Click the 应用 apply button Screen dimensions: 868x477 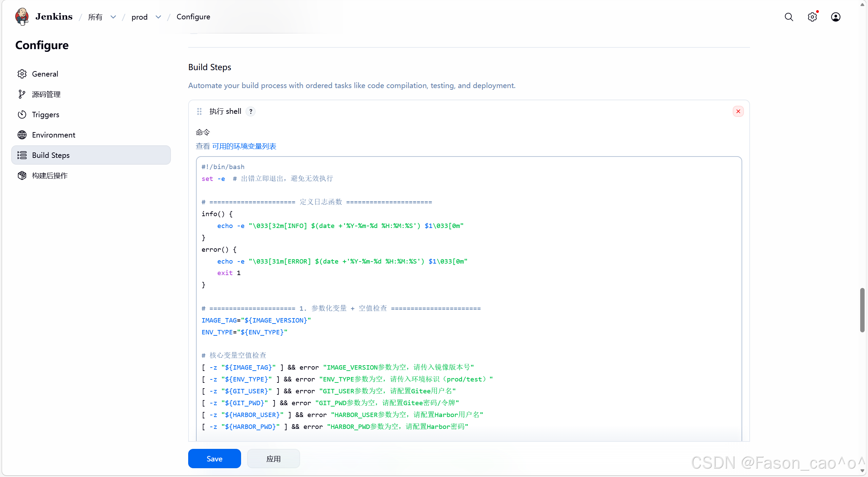273,459
